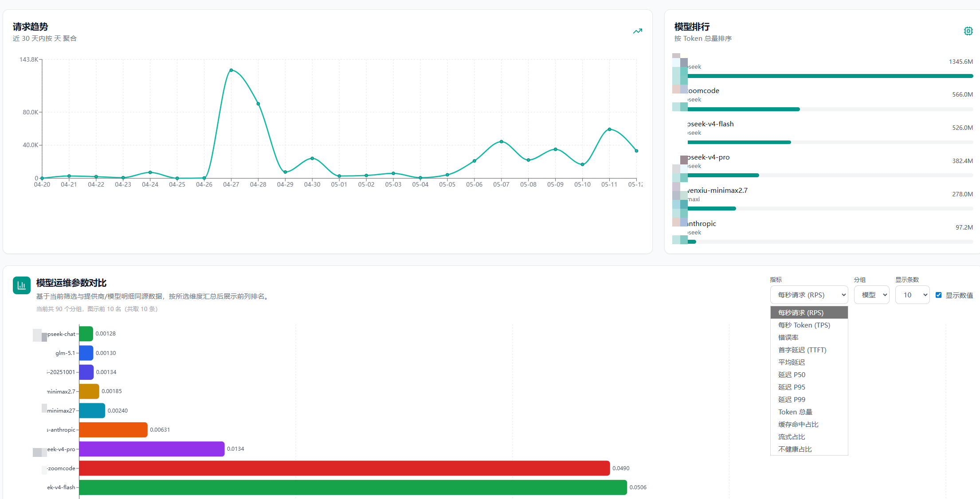Screen dimensions: 980x499
Task: Open the 分组 dropdown set to 模型
Action: coord(871,295)
